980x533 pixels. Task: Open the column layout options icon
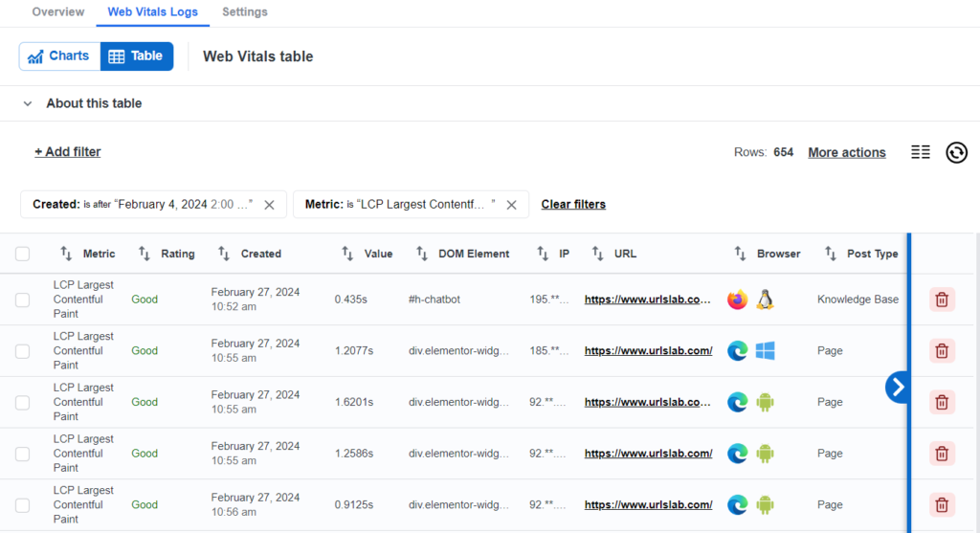click(920, 152)
